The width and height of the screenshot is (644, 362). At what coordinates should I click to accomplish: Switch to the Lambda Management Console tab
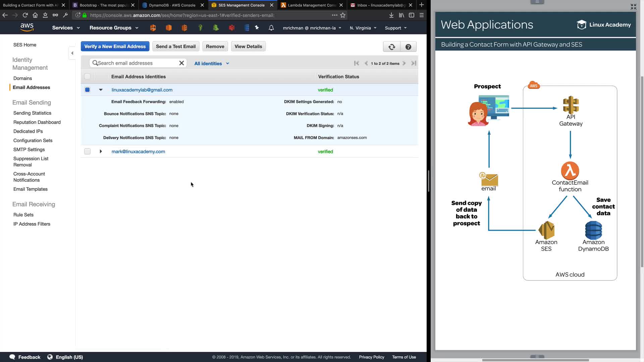click(x=311, y=5)
